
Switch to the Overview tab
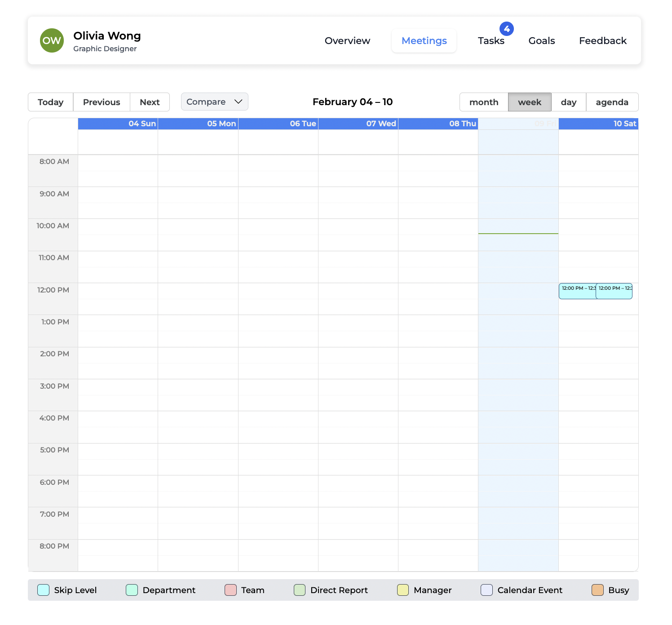point(347,41)
